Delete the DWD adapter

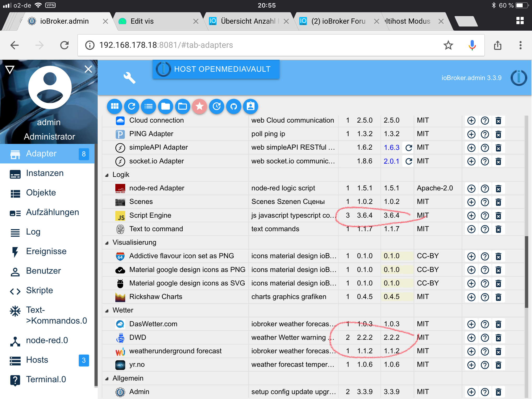tap(498, 338)
